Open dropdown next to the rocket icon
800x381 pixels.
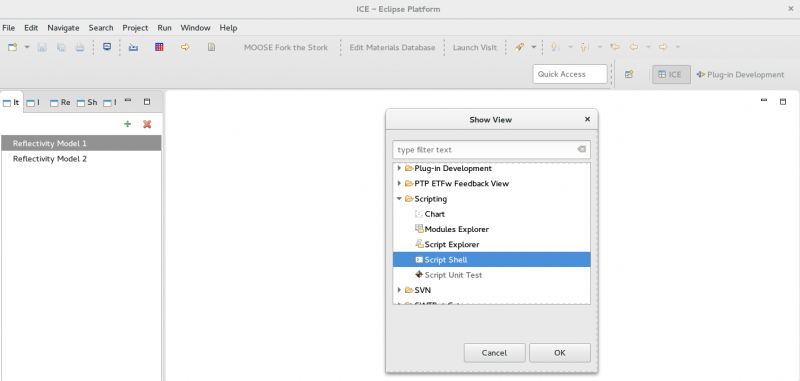(534, 47)
